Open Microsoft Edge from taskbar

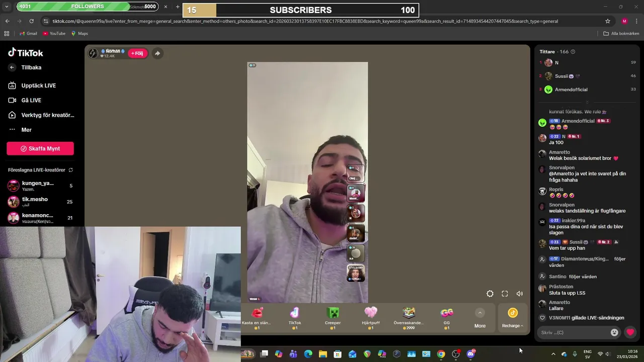pos(308,354)
